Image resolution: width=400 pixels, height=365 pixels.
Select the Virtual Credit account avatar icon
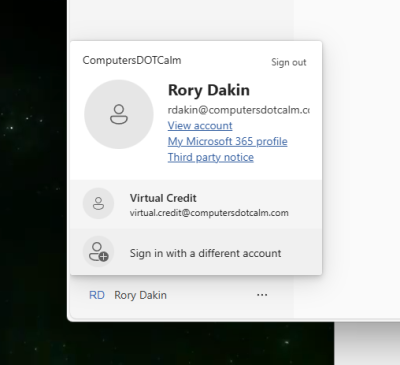point(98,203)
